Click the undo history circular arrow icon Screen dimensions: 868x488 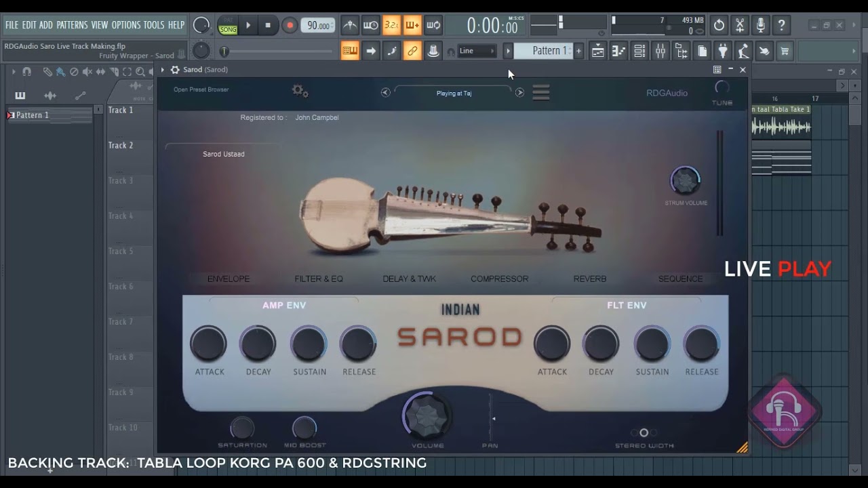pyautogui.click(x=719, y=26)
